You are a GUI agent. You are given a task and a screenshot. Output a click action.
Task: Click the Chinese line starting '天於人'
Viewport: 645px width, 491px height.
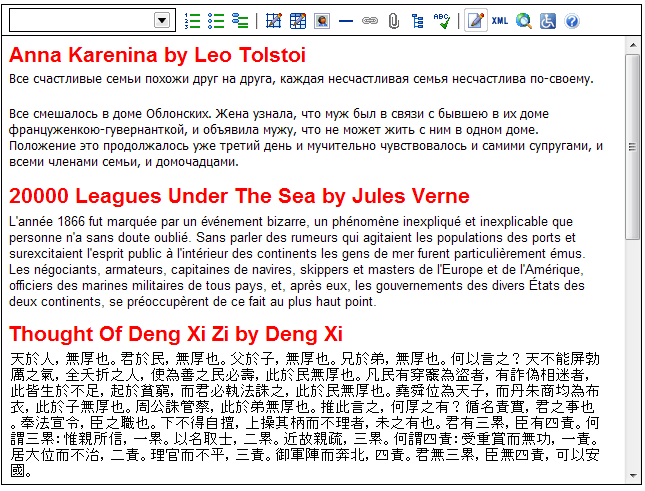point(305,359)
